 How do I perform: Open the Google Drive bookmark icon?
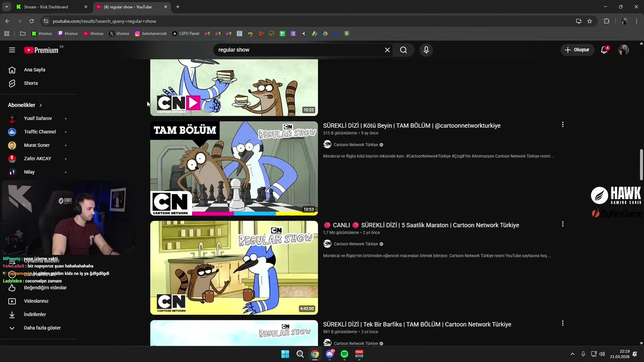326,34
